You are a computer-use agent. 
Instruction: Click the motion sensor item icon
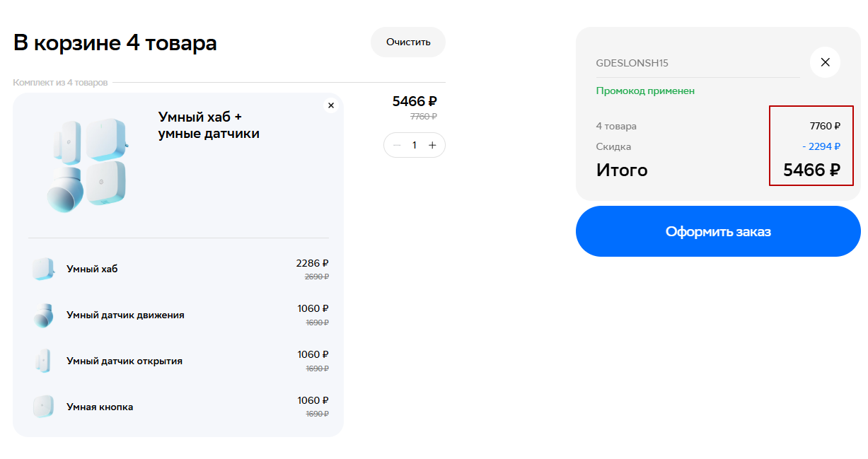coord(43,315)
